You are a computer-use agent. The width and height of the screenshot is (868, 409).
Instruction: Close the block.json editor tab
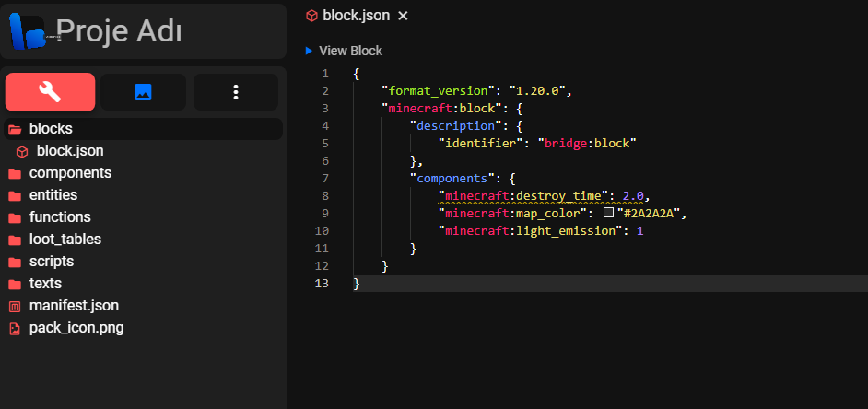click(x=403, y=16)
